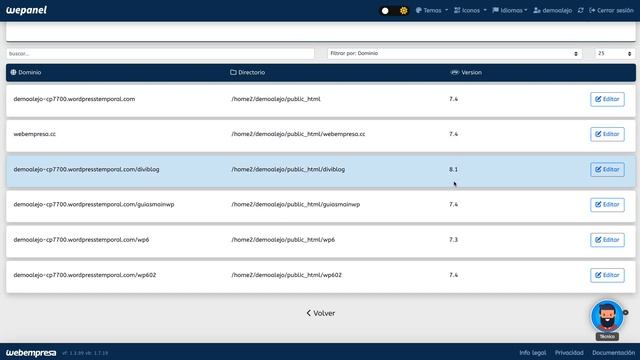The width and height of the screenshot is (640, 360).
Task: Click Editar for the guiasmainwp row
Action: click(607, 204)
